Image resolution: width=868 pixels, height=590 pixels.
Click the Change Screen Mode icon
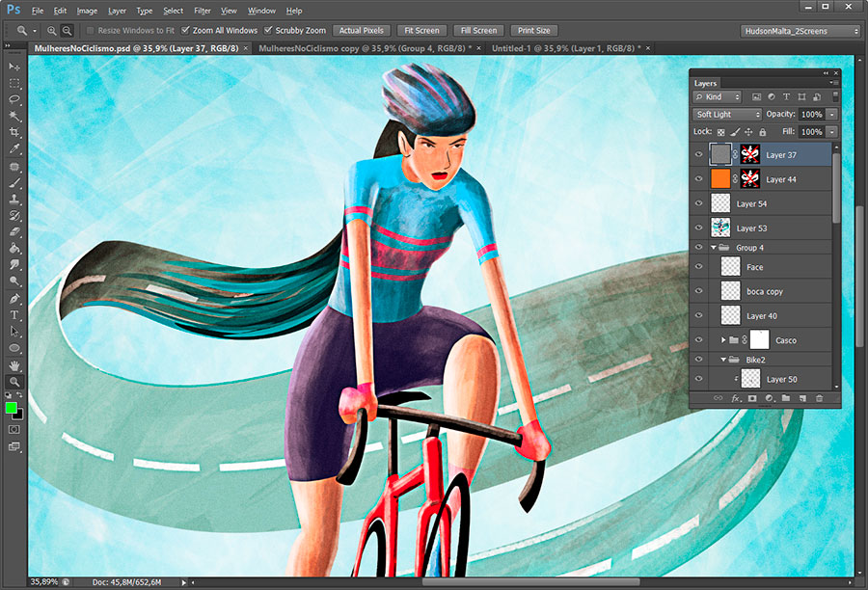click(14, 446)
